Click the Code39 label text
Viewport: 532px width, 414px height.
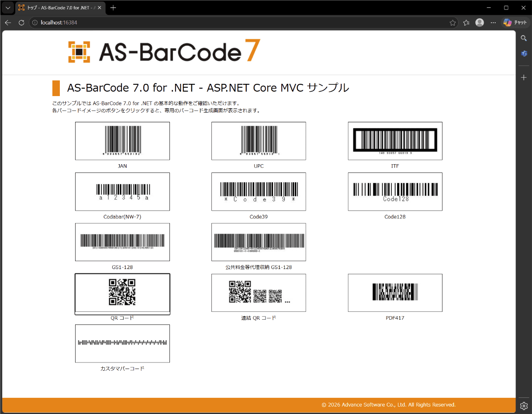(259, 217)
